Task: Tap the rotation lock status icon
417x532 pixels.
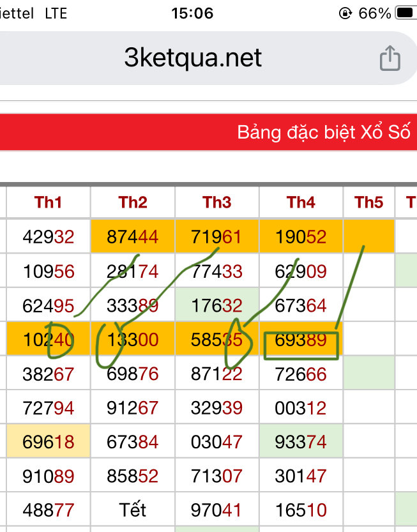Action: [345, 13]
